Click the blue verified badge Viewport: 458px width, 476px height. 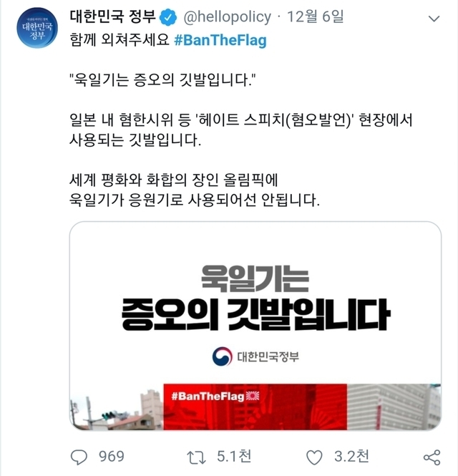click(x=168, y=17)
